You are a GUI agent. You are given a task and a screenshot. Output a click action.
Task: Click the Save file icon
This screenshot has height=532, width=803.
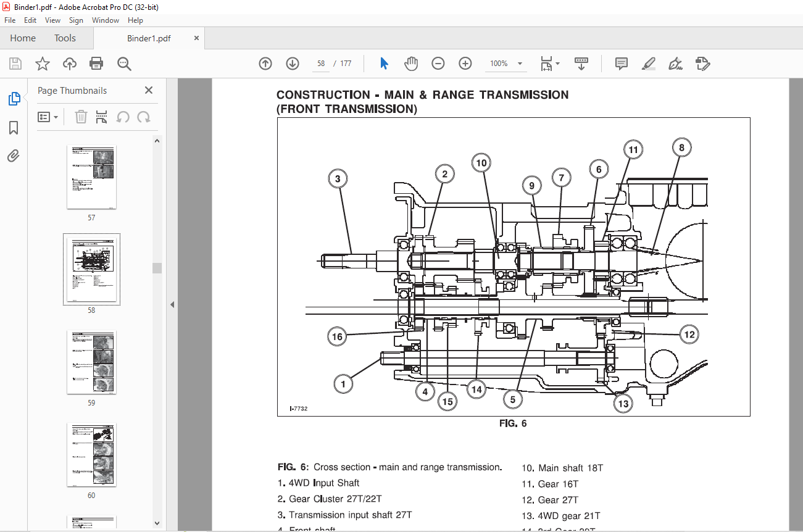point(15,64)
